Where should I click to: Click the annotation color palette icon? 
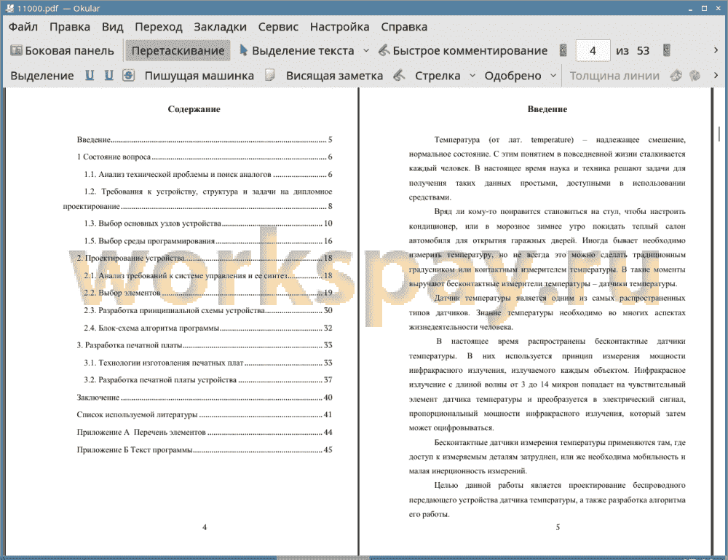point(676,75)
